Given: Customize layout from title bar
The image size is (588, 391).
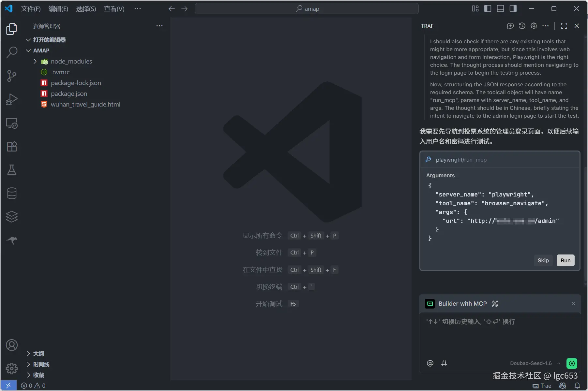Looking at the screenshot, I should coord(475,9).
